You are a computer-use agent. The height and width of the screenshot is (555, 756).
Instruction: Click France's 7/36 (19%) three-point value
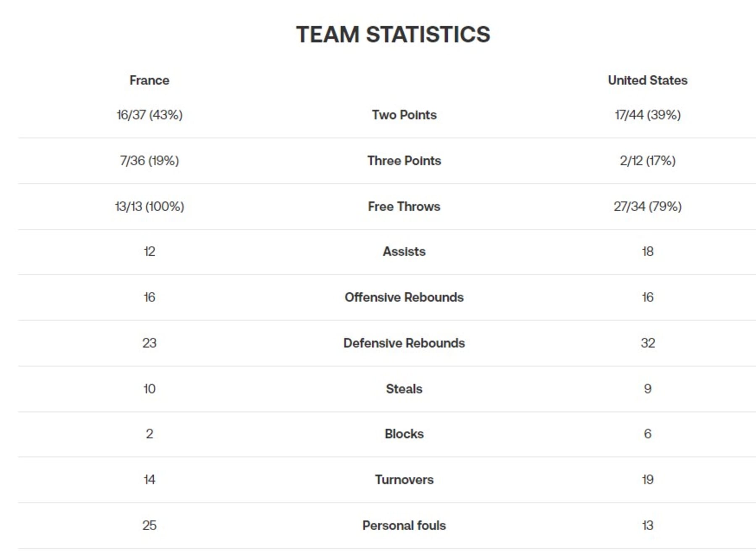pyautogui.click(x=149, y=160)
